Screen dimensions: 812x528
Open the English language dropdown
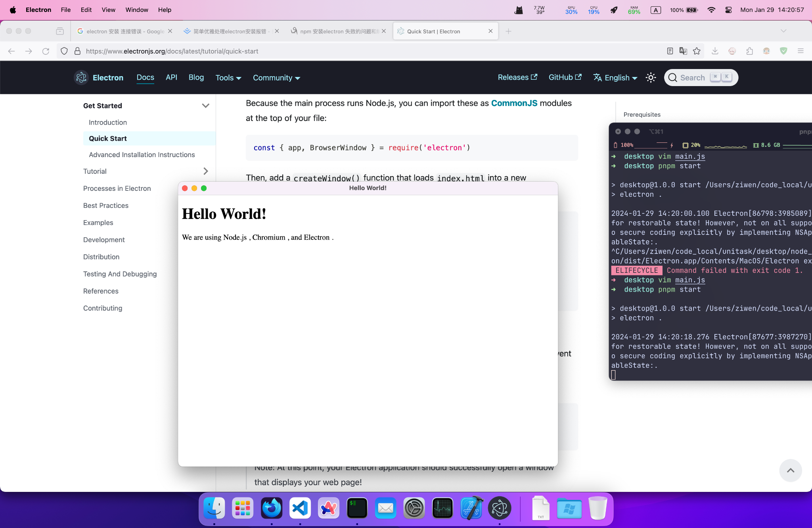click(615, 77)
